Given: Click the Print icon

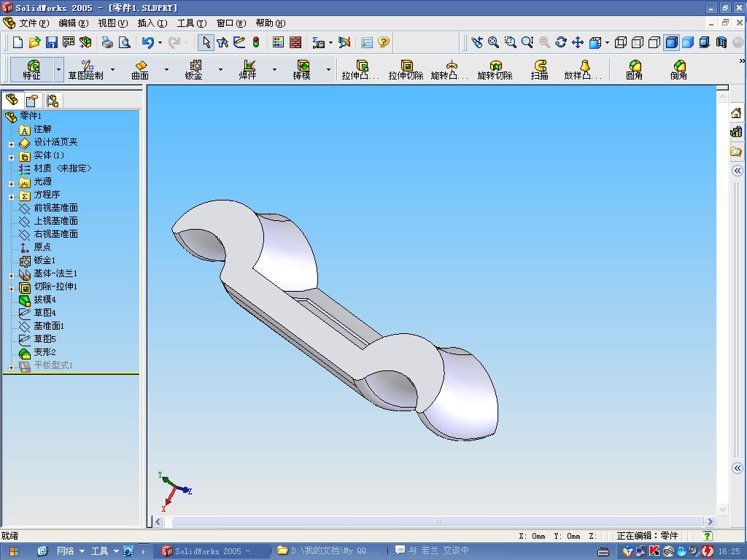Looking at the screenshot, I should (108, 42).
